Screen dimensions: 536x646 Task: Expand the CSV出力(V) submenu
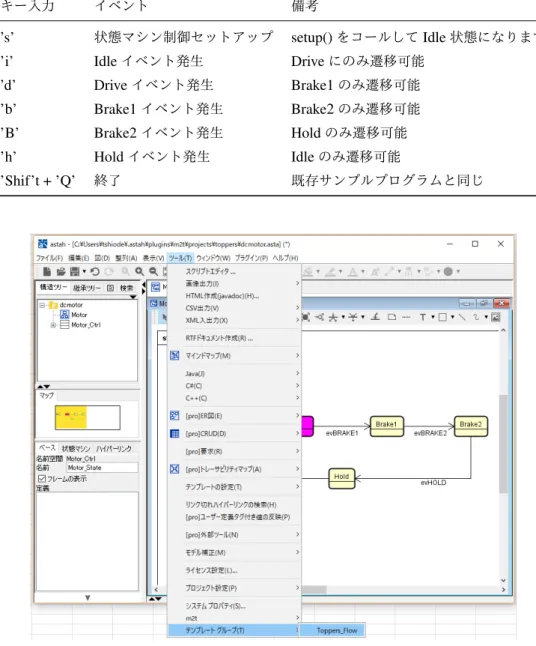234,308
